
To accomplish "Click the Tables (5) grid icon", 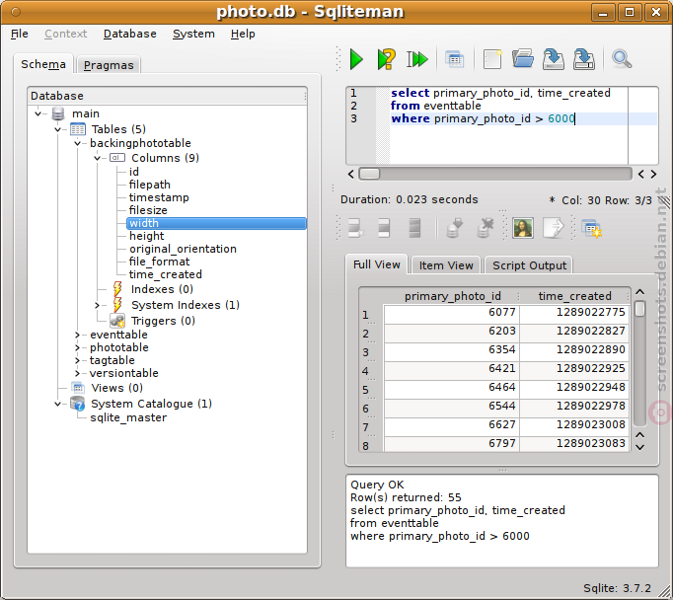I will pos(78,129).
